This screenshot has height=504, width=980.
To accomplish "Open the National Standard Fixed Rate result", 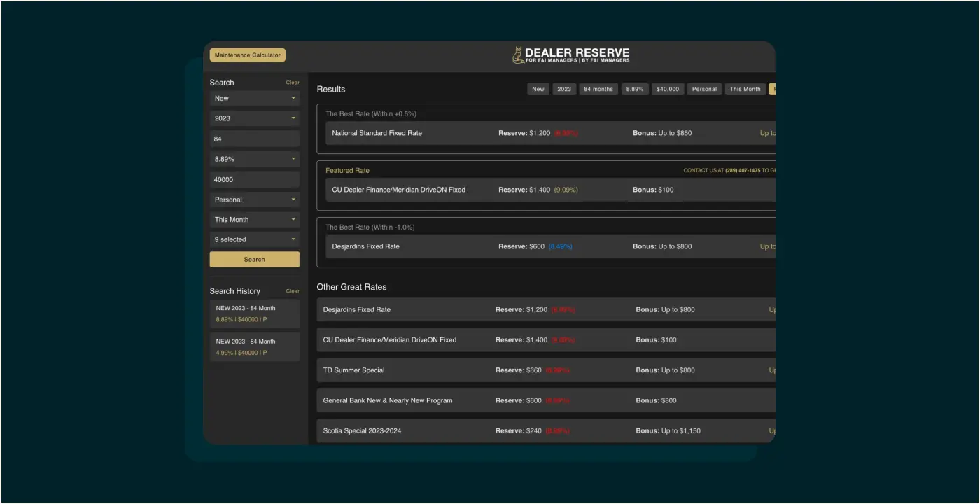I will [377, 133].
